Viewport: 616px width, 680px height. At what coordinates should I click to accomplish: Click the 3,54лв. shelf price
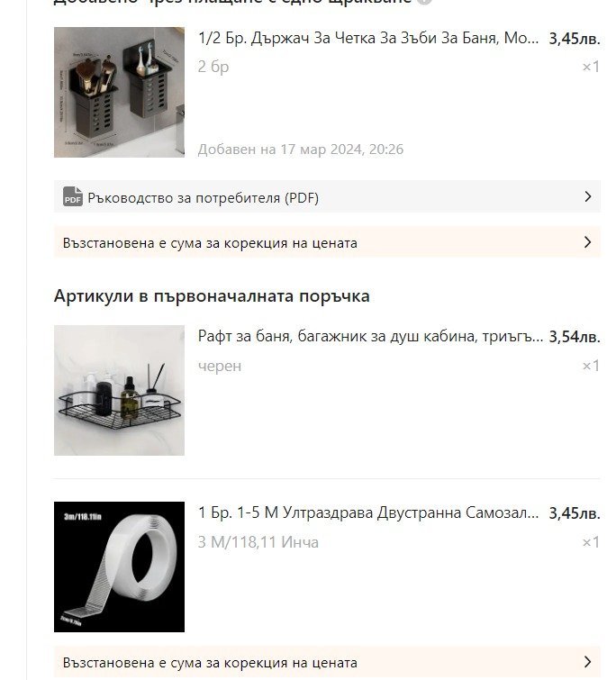point(575,337)
